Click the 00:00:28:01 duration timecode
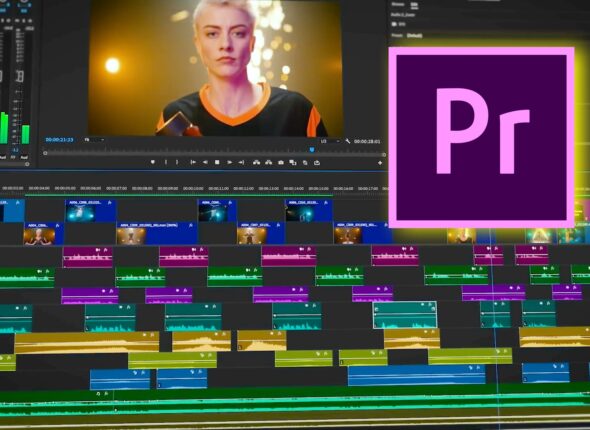The width and height of the screenshot is (590, 430). (x=367, y=141)
